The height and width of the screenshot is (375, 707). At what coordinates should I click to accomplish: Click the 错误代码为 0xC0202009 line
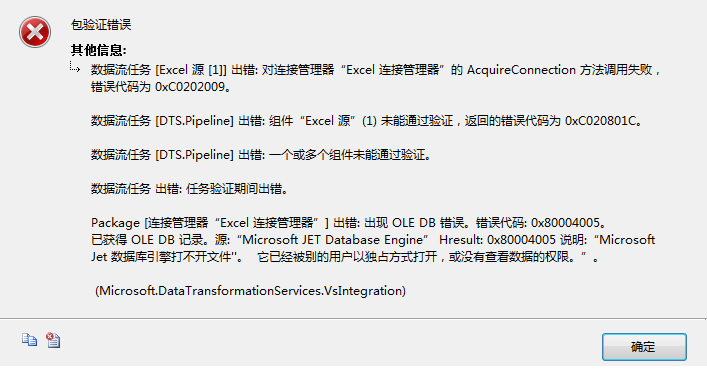tap(161, 87)
